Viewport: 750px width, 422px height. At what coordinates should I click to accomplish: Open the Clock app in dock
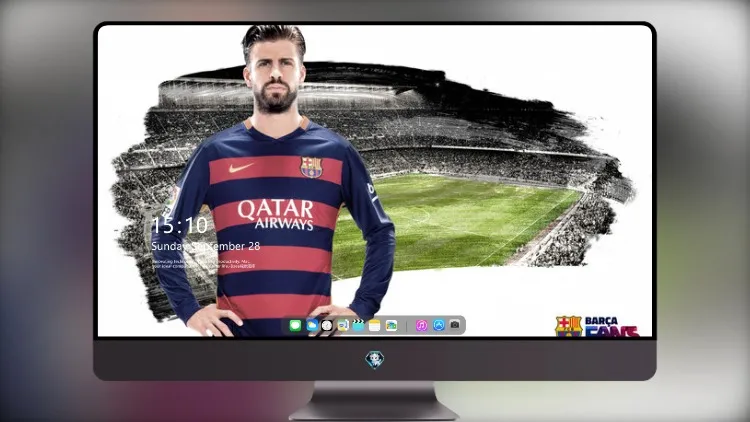[327, 326]
